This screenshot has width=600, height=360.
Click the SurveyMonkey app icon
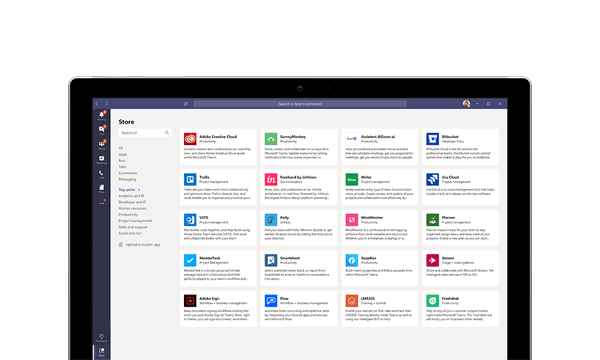[x=271, y=139]
